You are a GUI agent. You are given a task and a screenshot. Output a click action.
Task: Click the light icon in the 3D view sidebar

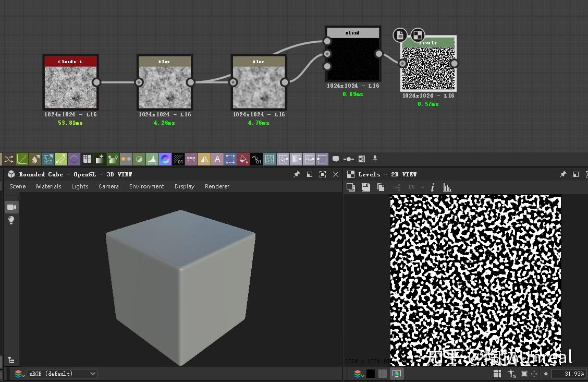tap(11, 220)
